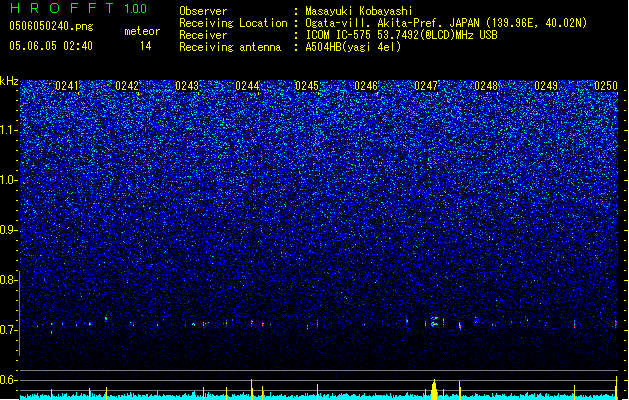Click the 'Receiving antenna' label

[x=230, y=47]
